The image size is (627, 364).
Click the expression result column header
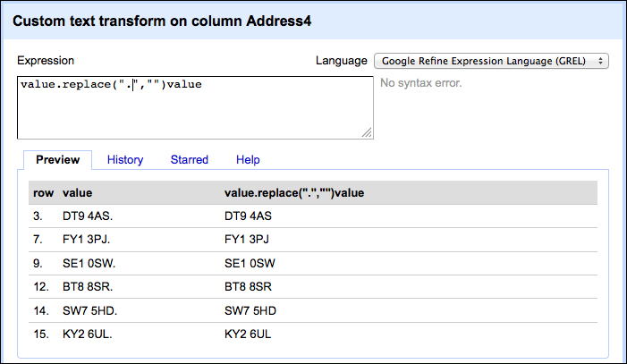(x=294, y=193)
